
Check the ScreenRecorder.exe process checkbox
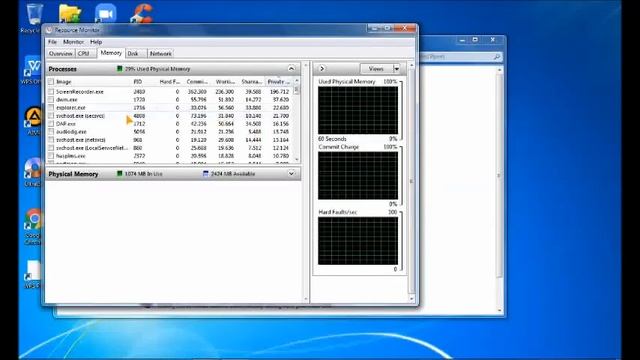point(51,91)
